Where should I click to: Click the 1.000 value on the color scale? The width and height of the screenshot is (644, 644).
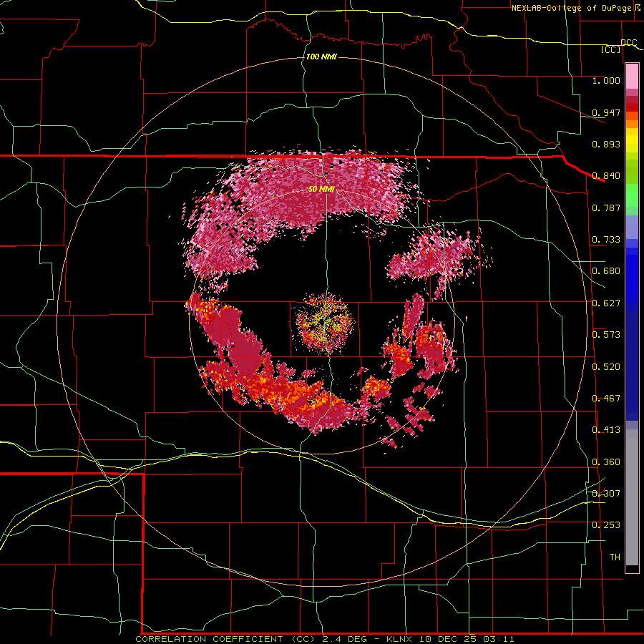(x=606, y=80)
